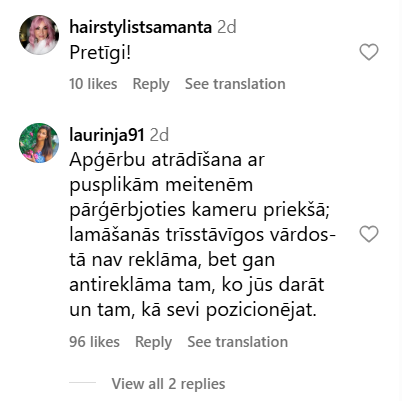Visit the laurinja91 username profile link

click(107, 135)
